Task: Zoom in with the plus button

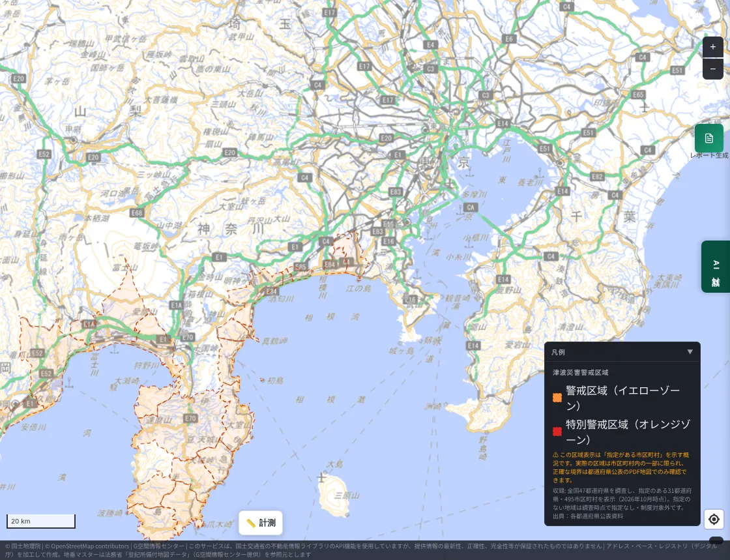Action: pos(713,47)
